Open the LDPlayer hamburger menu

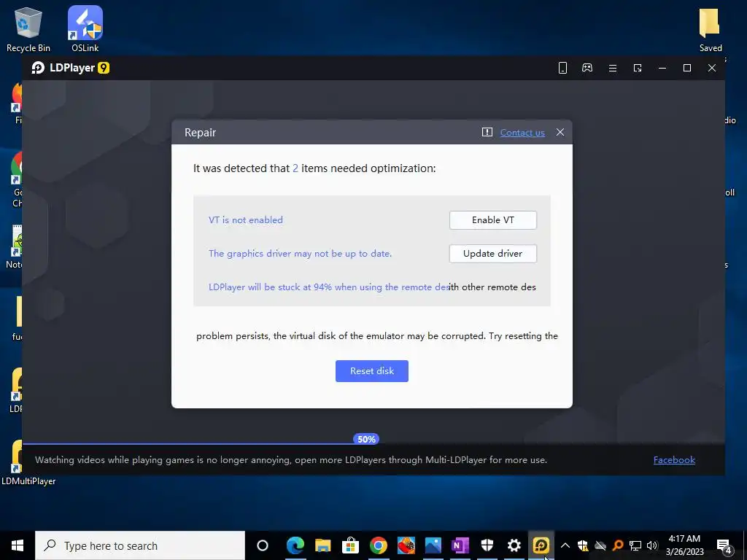click(613, 68)
